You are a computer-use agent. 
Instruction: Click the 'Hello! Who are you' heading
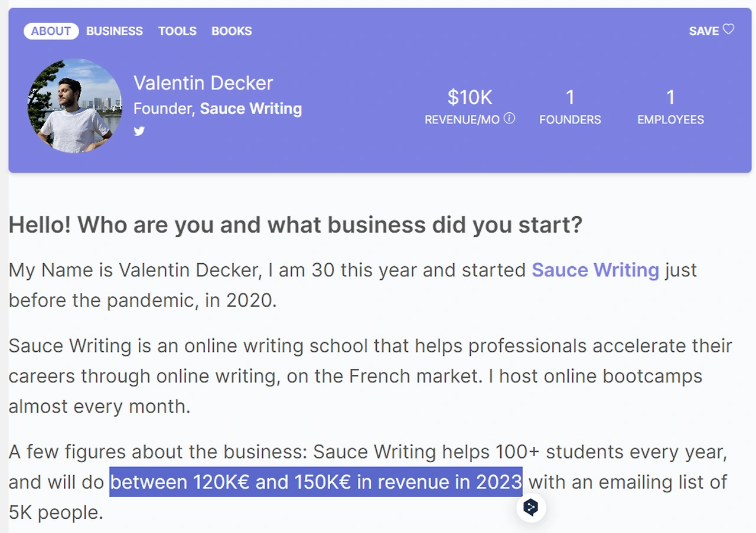pyautogui.click(x=295, y=225)
